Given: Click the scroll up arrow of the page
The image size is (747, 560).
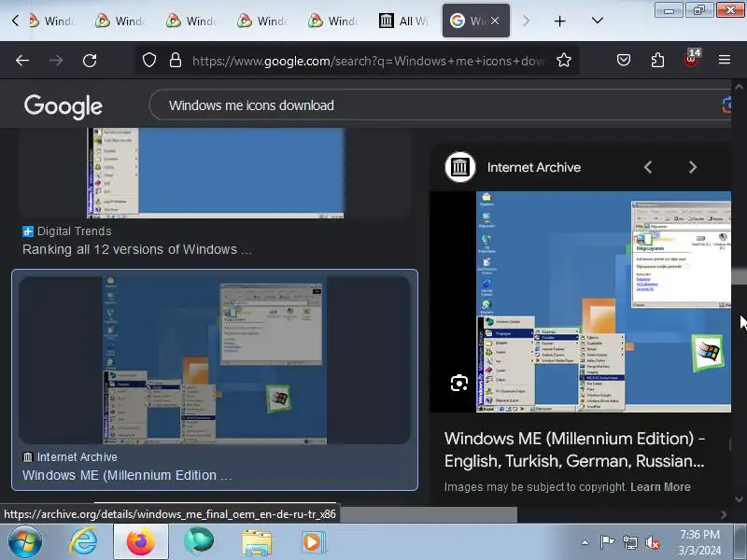Looking at the screenshot, I should [x=739, y=87].
